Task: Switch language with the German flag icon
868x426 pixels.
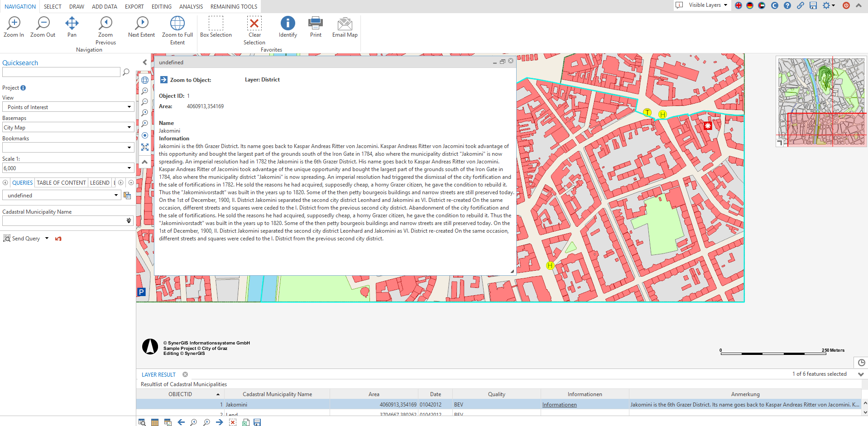Action: click(750, 5)
